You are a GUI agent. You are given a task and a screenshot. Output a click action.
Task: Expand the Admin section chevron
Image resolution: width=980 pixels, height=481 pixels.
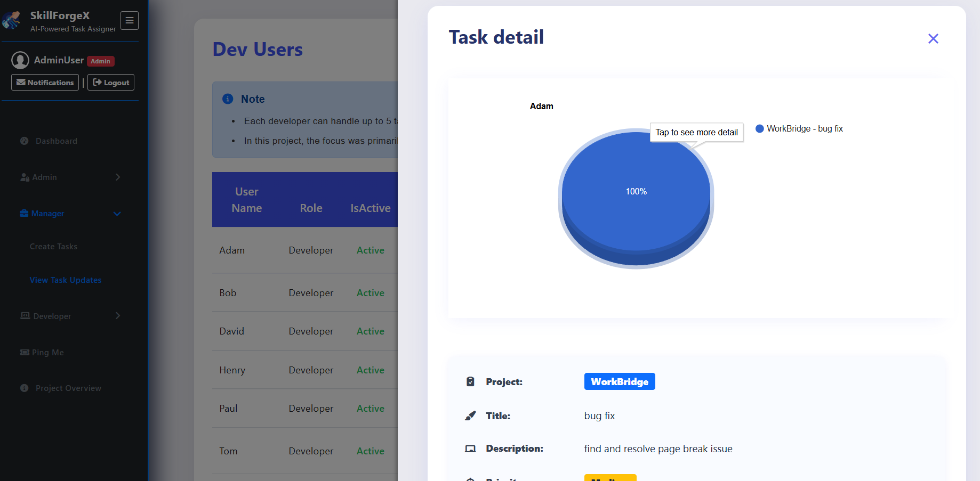click(x=117, y=177)
